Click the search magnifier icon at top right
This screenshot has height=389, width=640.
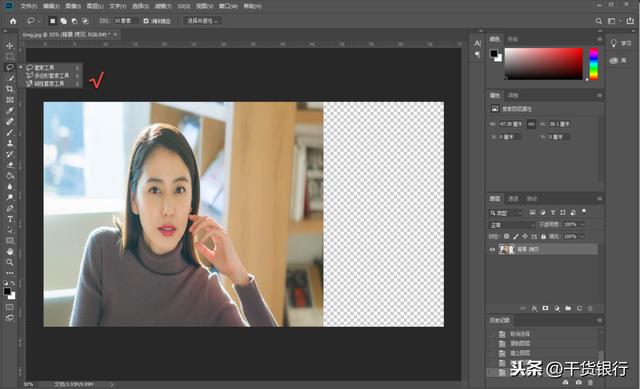point(598,21)
